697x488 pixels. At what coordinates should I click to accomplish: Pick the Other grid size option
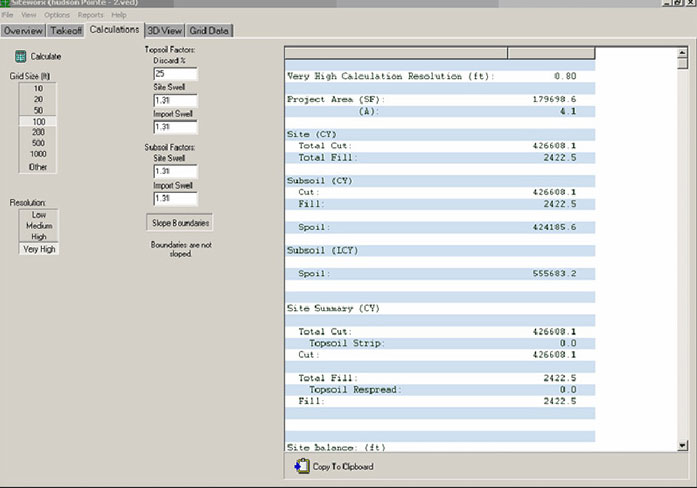(x=38, y=166)
